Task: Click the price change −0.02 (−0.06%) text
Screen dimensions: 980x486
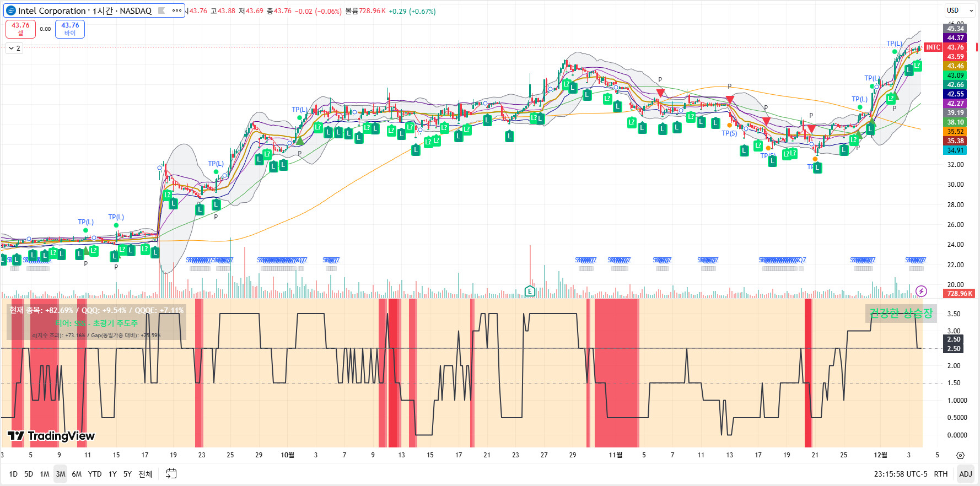Action: [319, 11]
